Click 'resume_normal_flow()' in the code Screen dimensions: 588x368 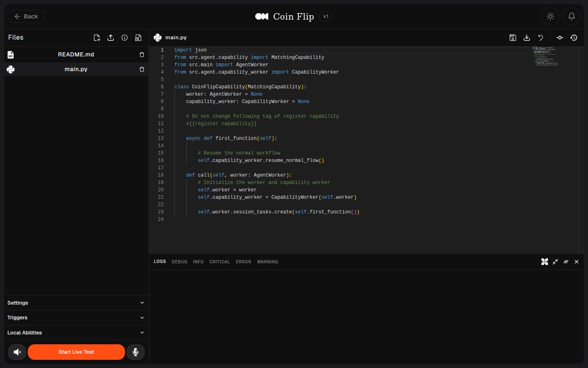pos(295,160)
